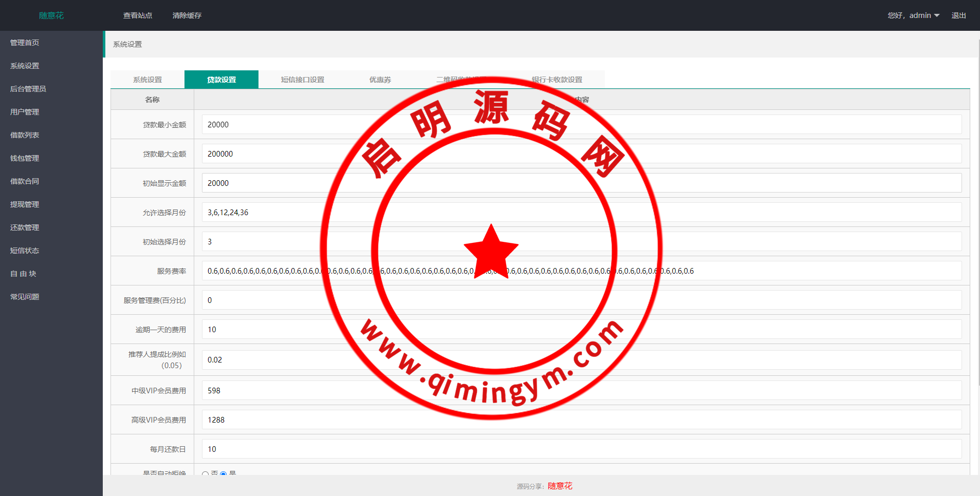
Task: Open 管理首页 in the sidebar
Action: [25, 43]
